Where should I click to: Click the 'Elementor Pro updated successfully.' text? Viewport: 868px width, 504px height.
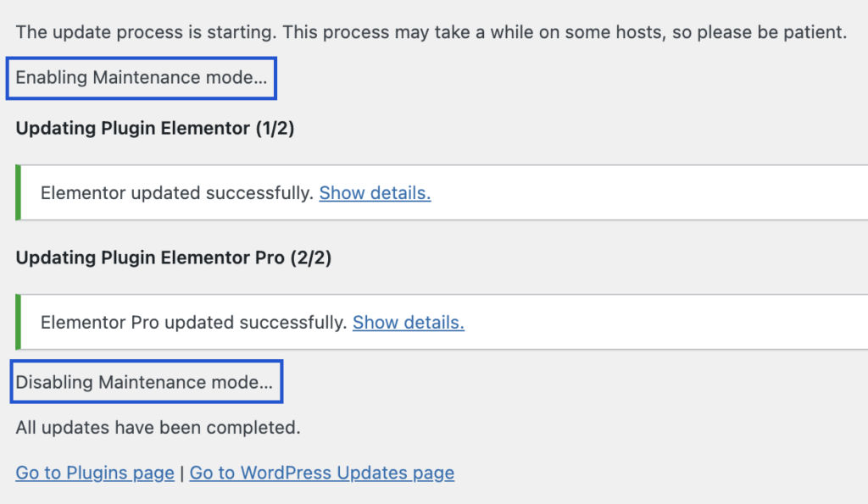tap(194, 323)
